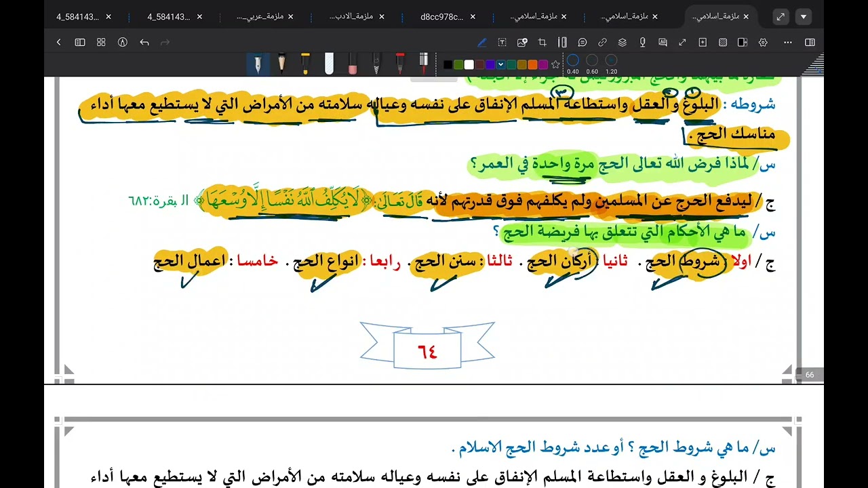Select the red-tipped silver pen tool

424,64
